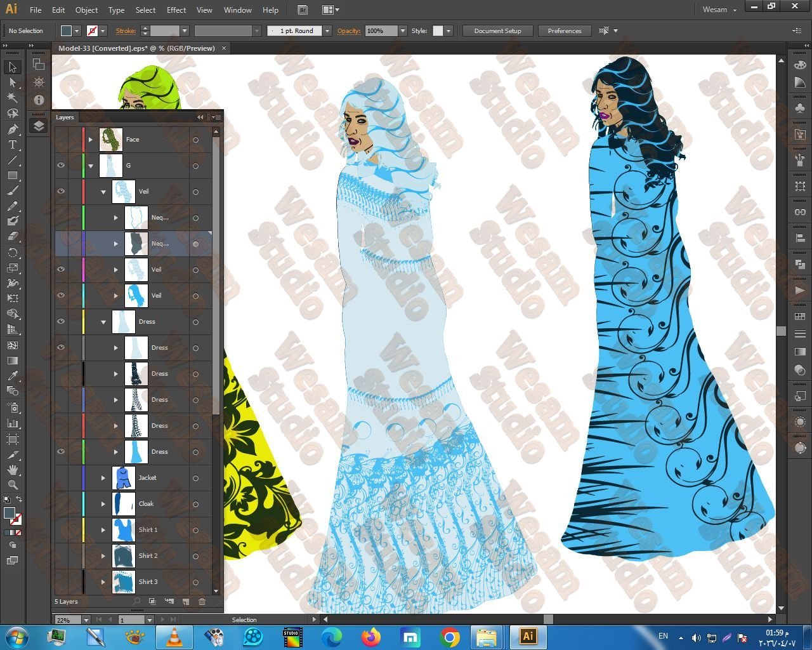Click the Fill color swatch in control bar
The image size is (812, 650).
(66, 30)
